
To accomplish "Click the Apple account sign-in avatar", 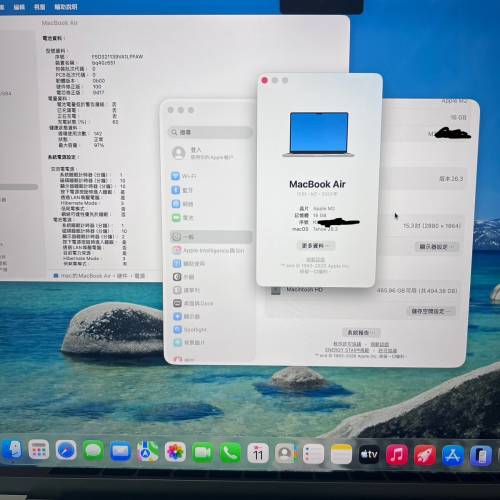I will click(179, 153).
